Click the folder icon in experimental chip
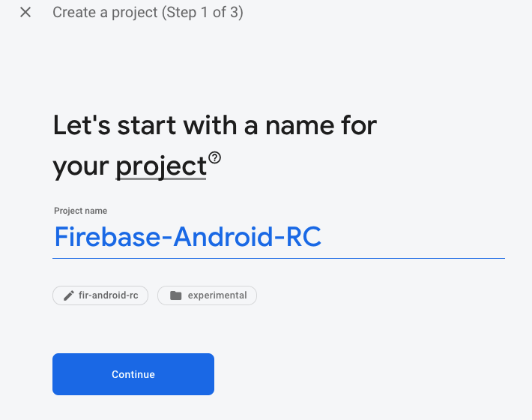The image size is (532, 420). [x=175, y=295]
